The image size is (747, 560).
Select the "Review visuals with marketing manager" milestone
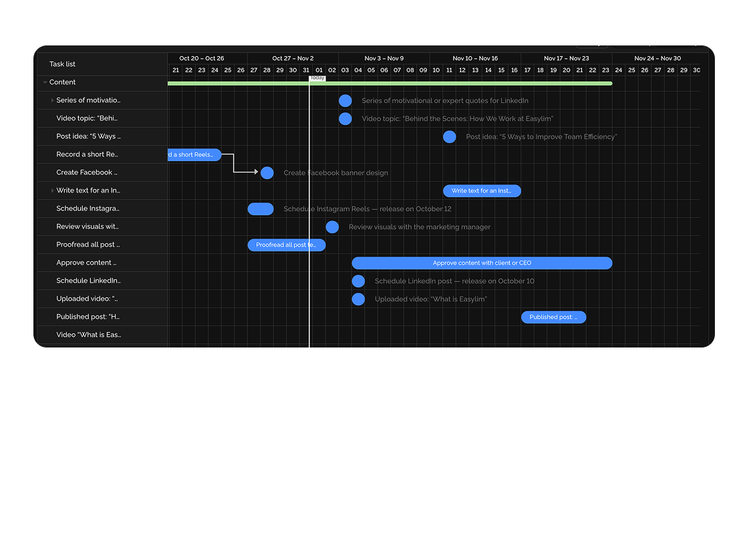(332, 227)
